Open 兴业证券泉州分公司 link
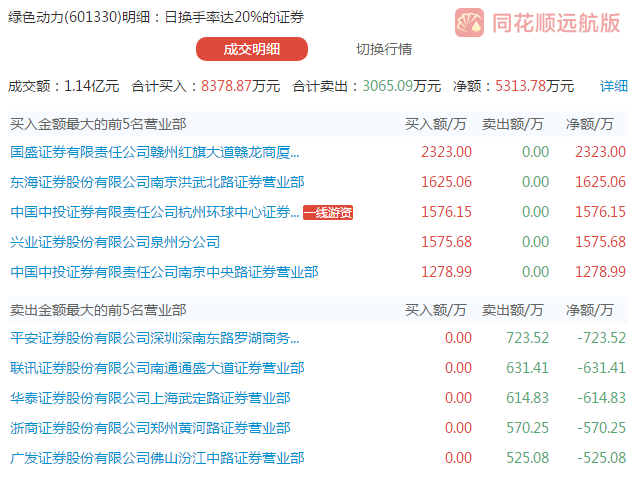 pyautogui.click(x=115, y=242)
